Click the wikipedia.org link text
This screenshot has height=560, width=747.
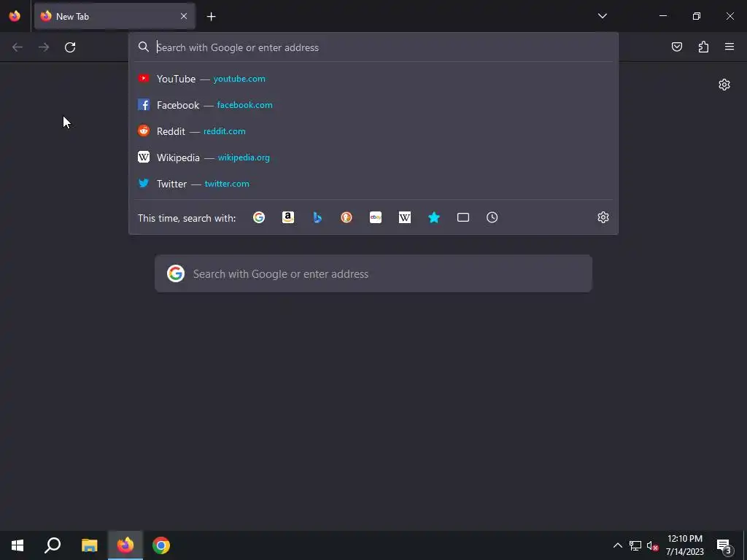click(x=244, y=157)
